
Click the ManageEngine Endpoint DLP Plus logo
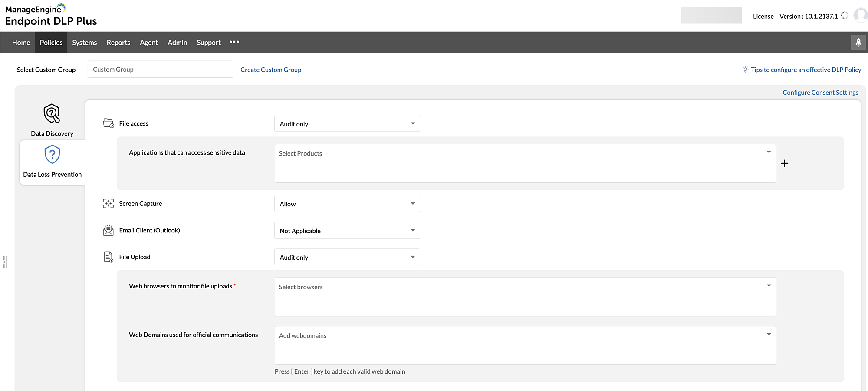(x=51, y=15)
